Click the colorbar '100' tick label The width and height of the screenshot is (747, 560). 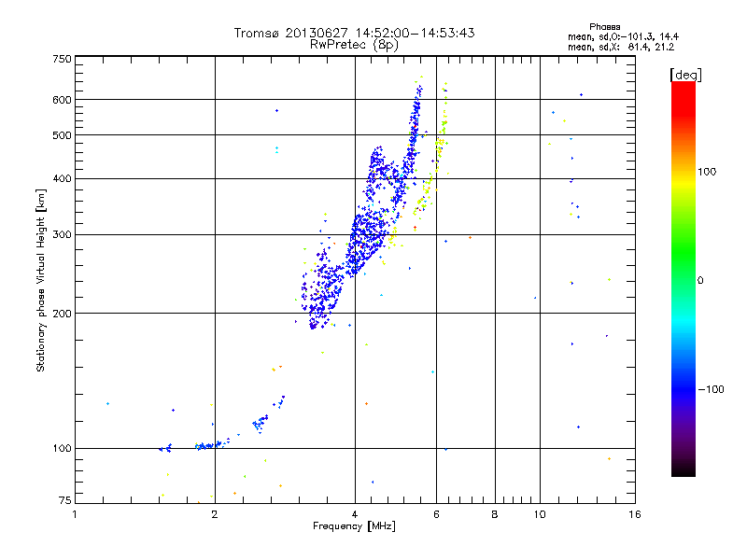point(707,172)
